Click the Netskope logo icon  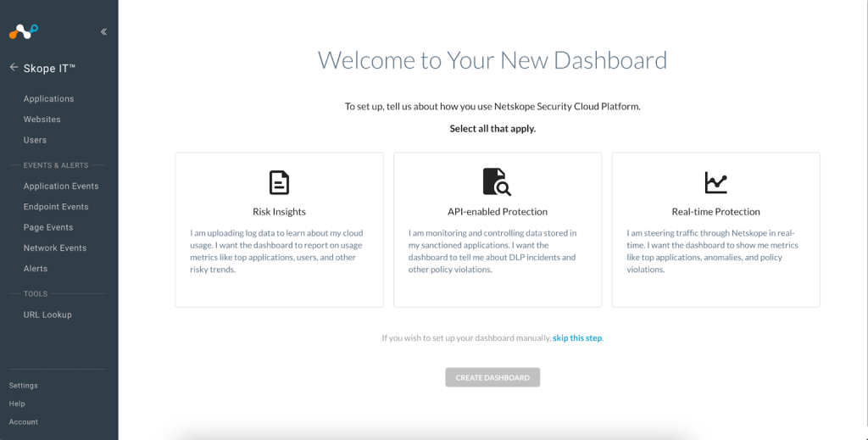point(24,31)
